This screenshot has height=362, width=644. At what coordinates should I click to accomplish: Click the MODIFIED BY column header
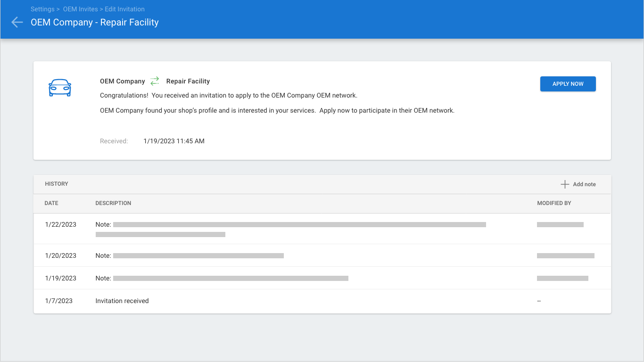[554, 203]
